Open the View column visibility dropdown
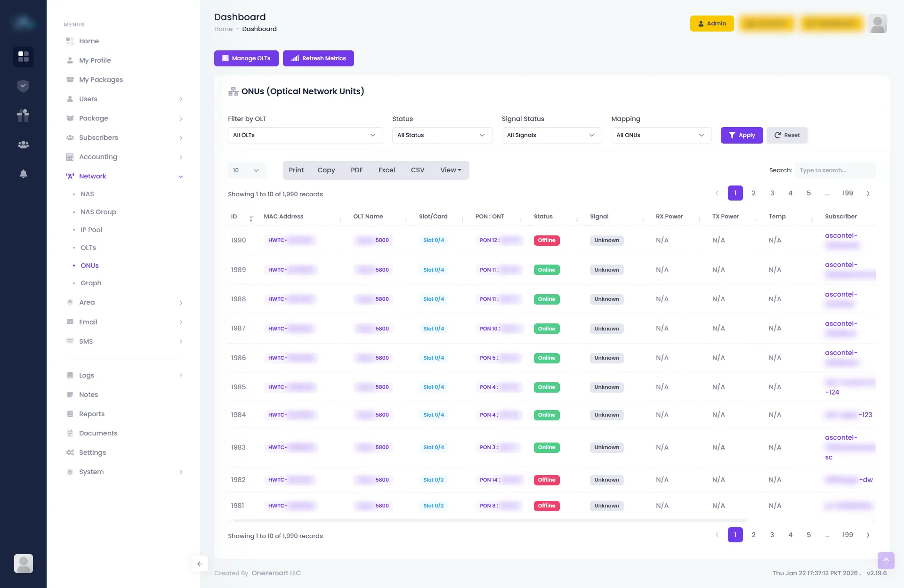The height and width of the screenshot is (588, 904). (451, 170)
